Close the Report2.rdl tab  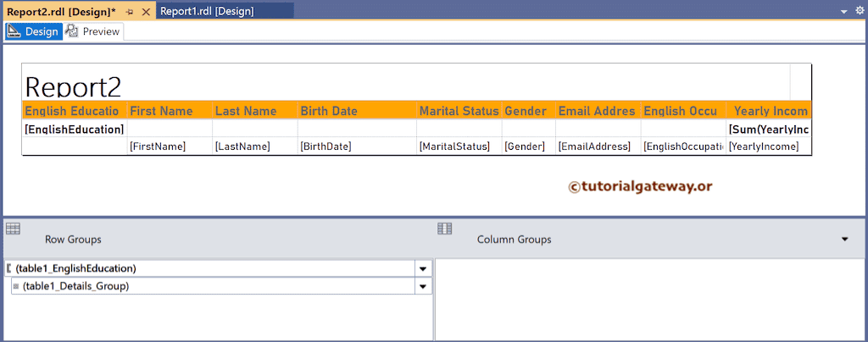click(x=146, y=12)
